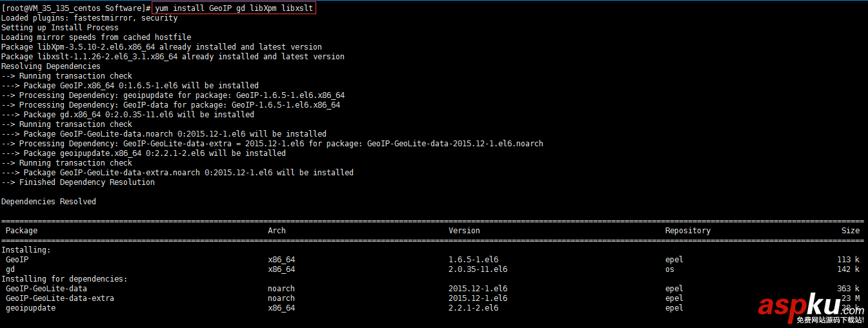
Task: Click the root@VM_35_135_centos shell prompt
Action: pyautogui.click(x=75, y=8)
